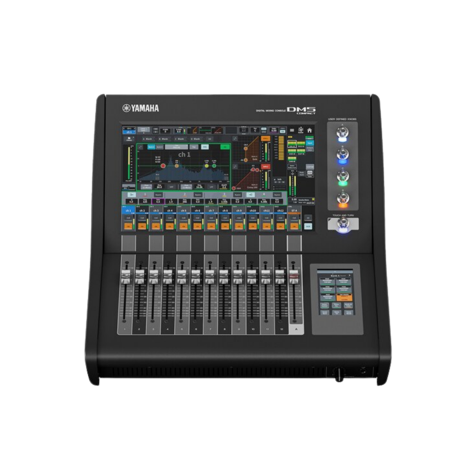Screen dimensions: 476x476
Task: Toggle the orange DYN1 button
Action: tap(265, 139)
